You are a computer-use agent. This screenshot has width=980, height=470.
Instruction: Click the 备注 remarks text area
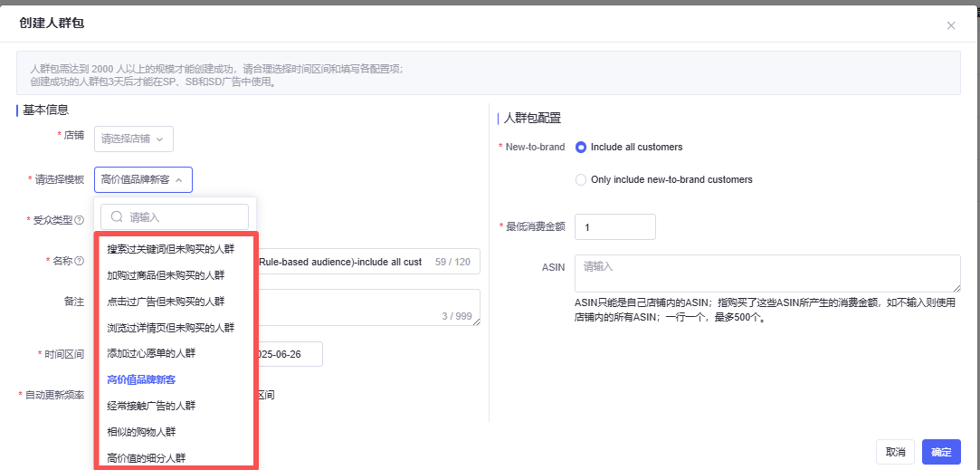pos(367,307)
